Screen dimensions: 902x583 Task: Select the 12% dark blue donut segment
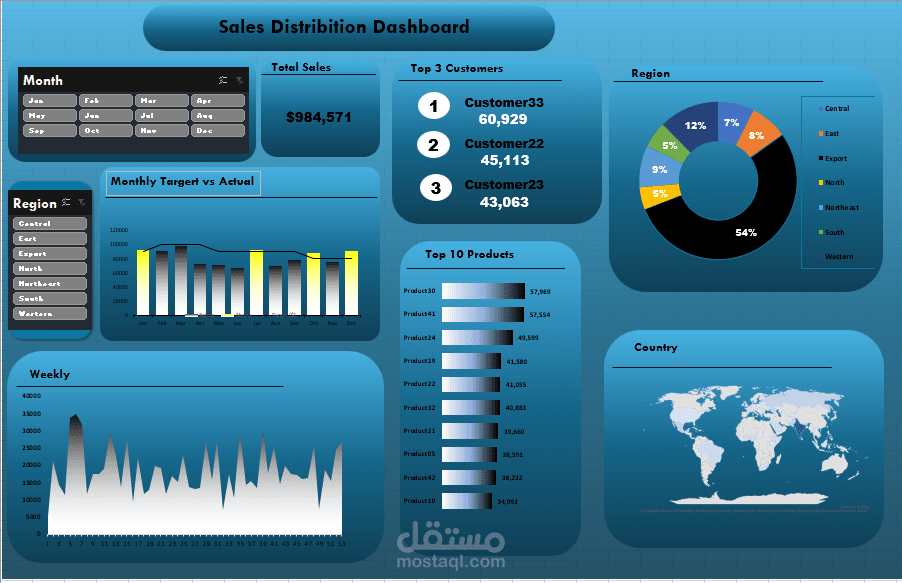pyautogui.click(x=694, y=125)
